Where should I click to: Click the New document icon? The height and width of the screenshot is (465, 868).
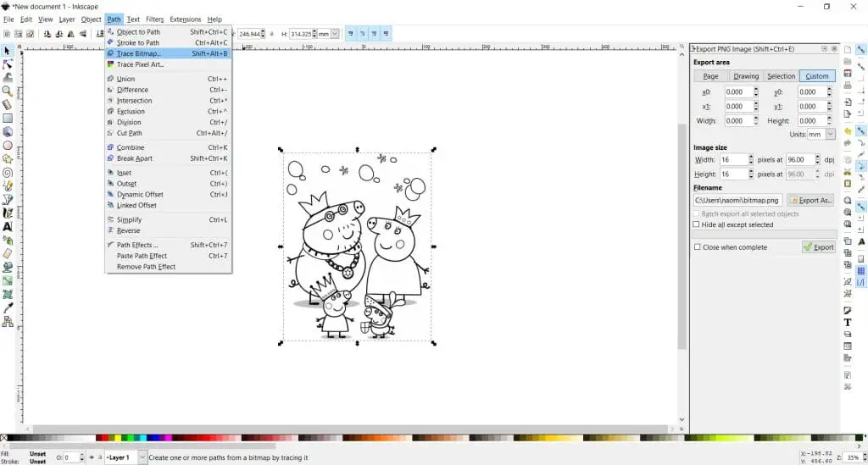tap(848, 50)
